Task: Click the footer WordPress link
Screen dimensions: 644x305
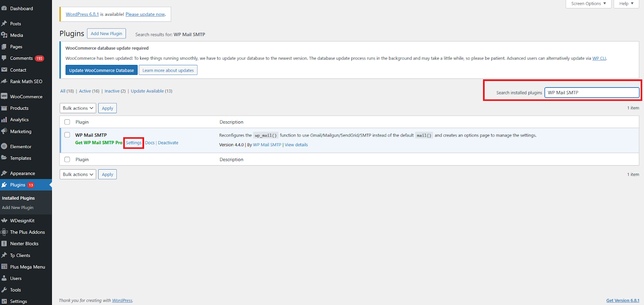Action: 122,301
